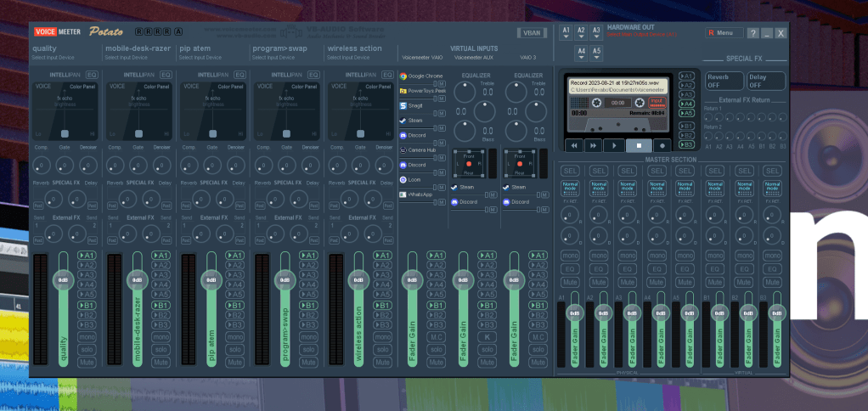Viewport: 868px width, 411px height.
Task: Open the A5 hardware out dropdown
Action: pos(596,53)
